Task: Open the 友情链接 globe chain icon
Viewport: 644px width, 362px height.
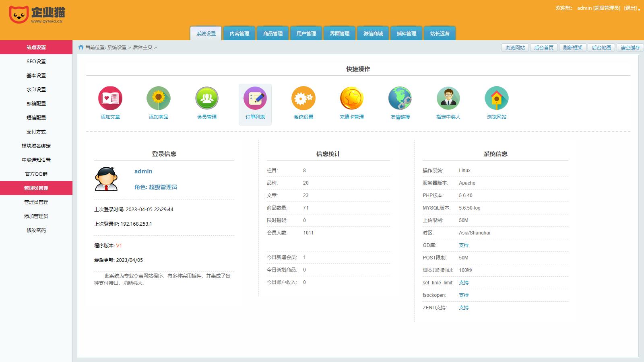Action: [x=400, y=98]
